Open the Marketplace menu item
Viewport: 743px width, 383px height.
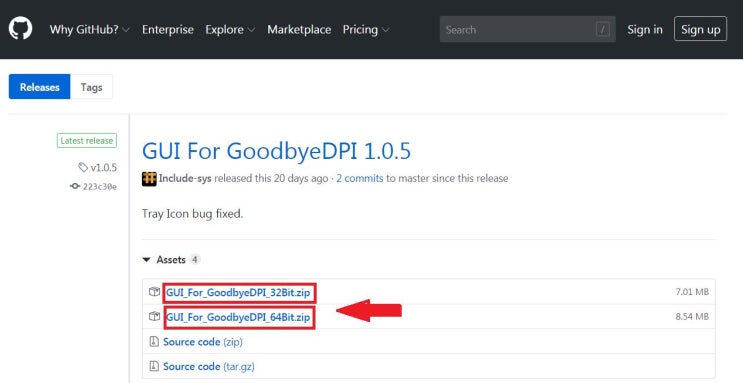pyautogui.click(x=299, y=29)
